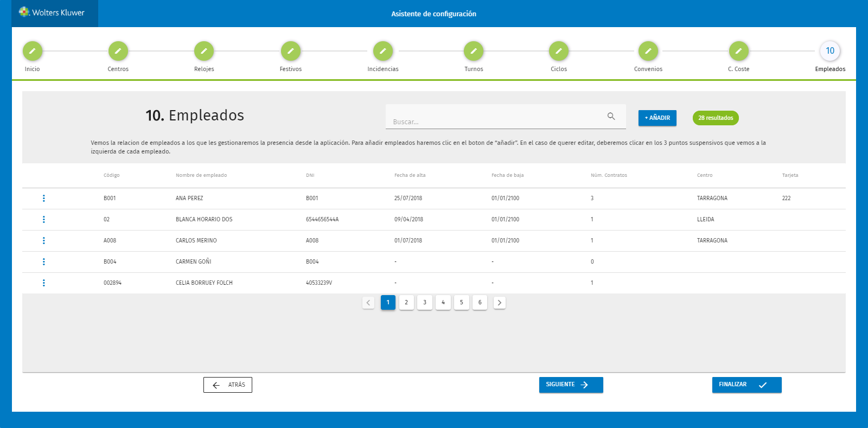Open the Ciclos step icon
The width and height of the screenshot is (868, 428).
coord(559,51)
